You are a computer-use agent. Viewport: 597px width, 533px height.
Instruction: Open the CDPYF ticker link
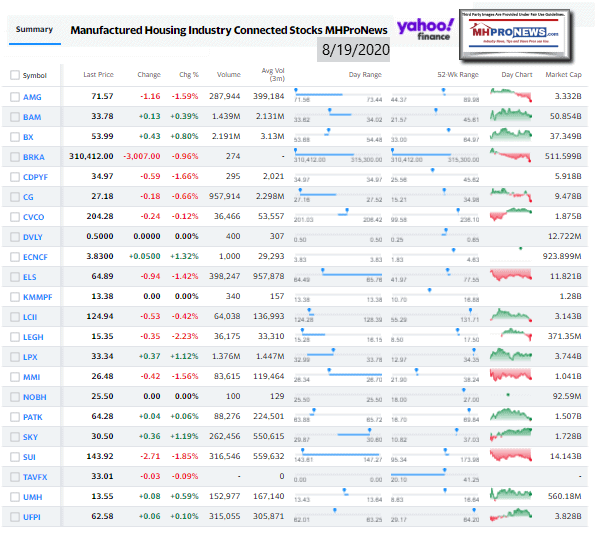point(35,177)
